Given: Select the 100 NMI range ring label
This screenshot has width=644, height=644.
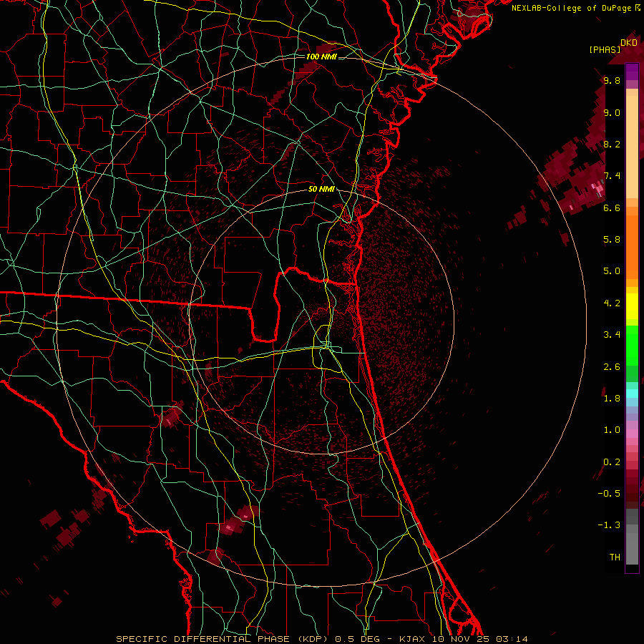Looking at the screenshot, I should click(321, 57).
